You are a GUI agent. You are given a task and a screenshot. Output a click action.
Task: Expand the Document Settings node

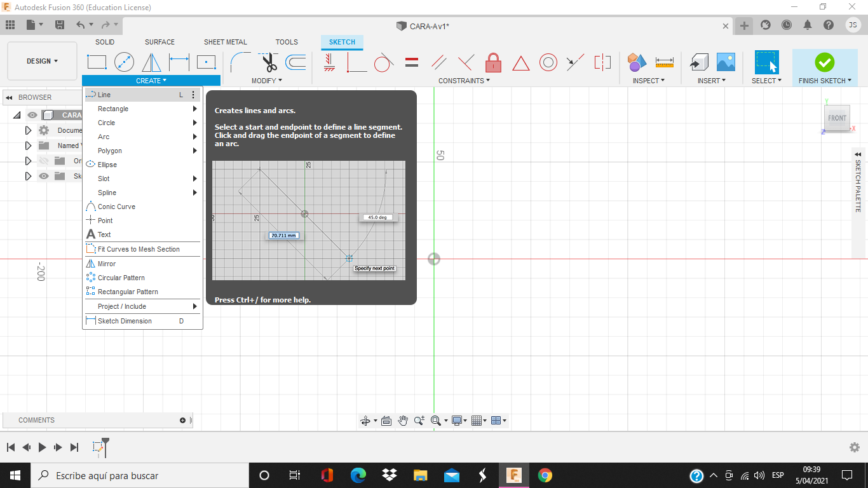28,130
